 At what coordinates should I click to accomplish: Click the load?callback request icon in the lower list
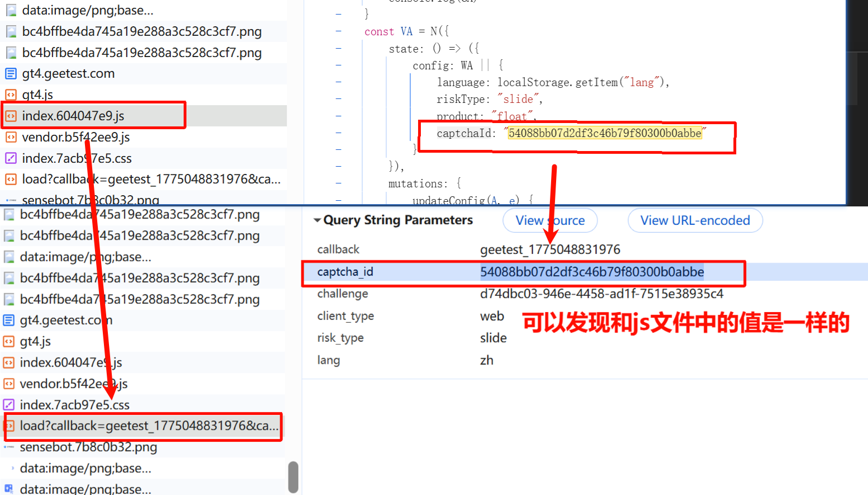click(x=9, y=426)
